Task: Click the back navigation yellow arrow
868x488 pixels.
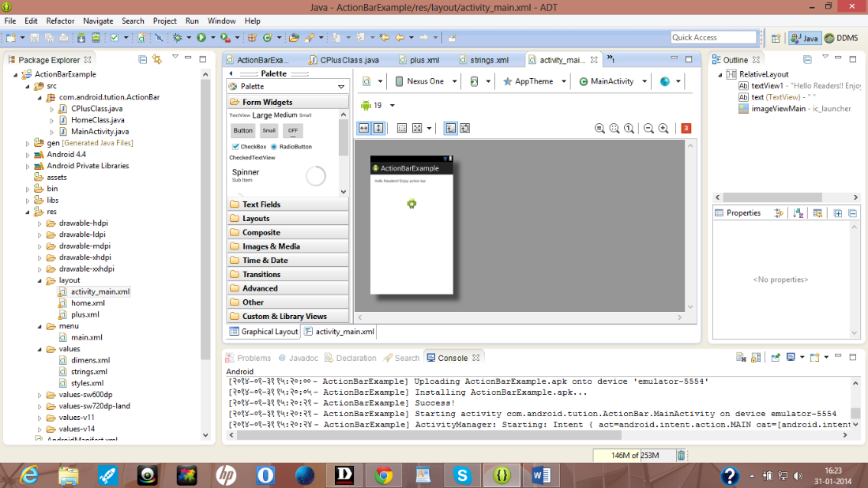Action: coord(400,38)
